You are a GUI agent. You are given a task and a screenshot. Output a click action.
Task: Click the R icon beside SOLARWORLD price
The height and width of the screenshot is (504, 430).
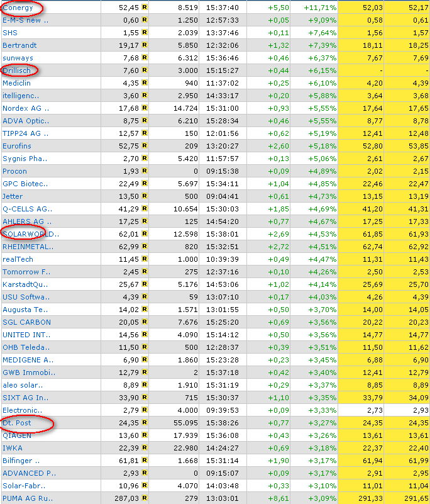click(145, 234)
